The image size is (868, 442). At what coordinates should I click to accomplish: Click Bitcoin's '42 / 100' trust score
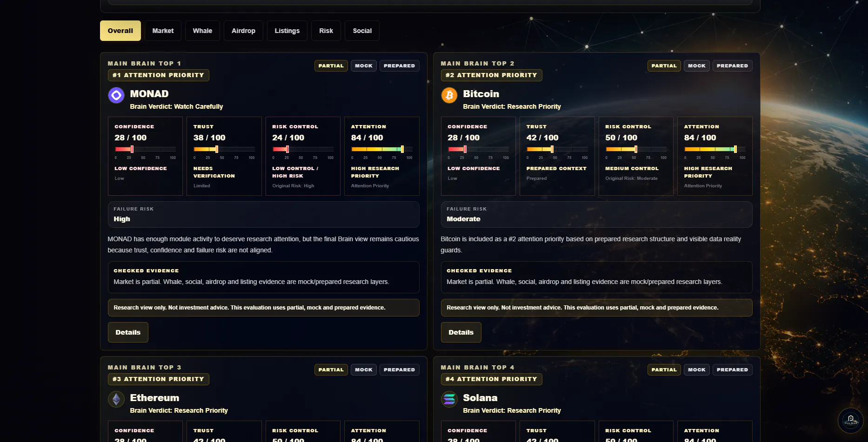point(542,138)
